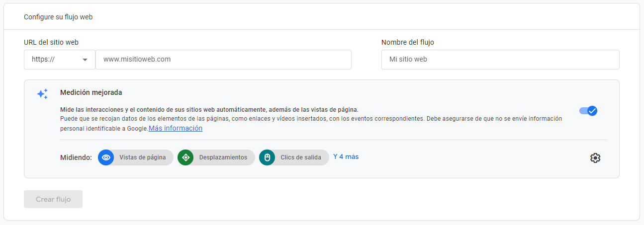Screen dimensions: 644x225
Task: Click the Configure su flujo web heading
Action: pyautogui.click(x=58, y=17)
